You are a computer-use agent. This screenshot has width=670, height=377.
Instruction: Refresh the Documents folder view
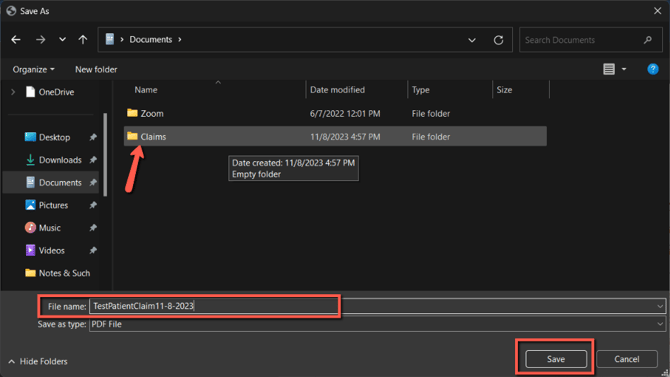[498, 40]
